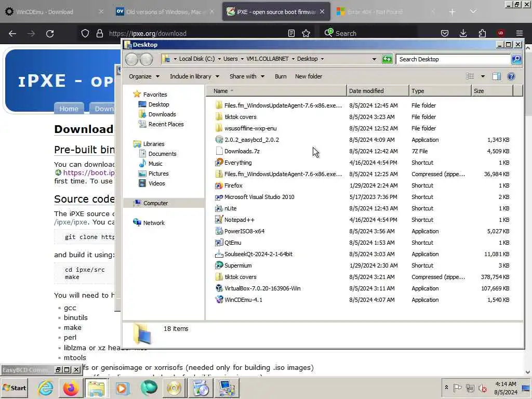
Task: Open the /ipxe/ipxe repository link
Action: [71, 222]
